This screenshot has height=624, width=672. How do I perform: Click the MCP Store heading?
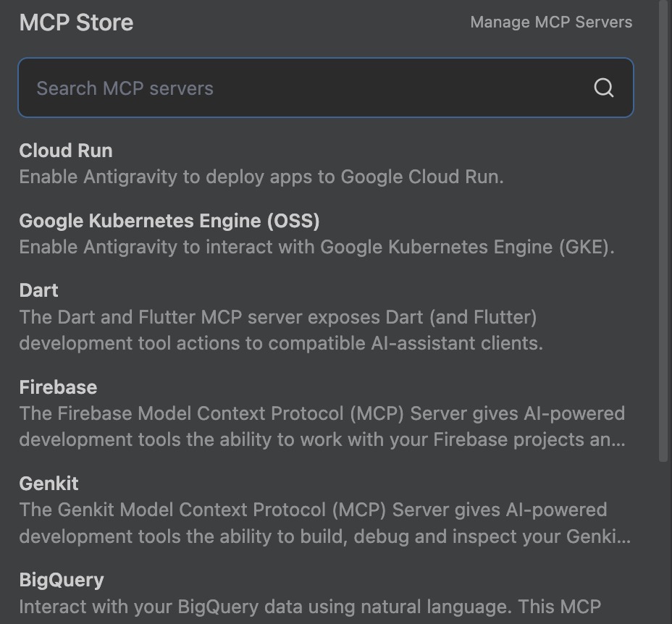click(76, 22)
